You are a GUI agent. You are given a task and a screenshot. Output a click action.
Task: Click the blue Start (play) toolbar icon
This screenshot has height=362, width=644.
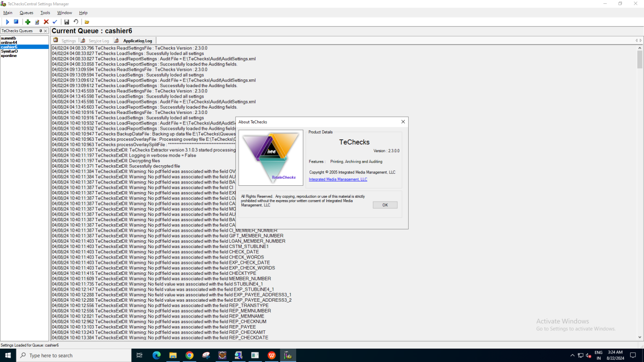(x=7, y=22)
